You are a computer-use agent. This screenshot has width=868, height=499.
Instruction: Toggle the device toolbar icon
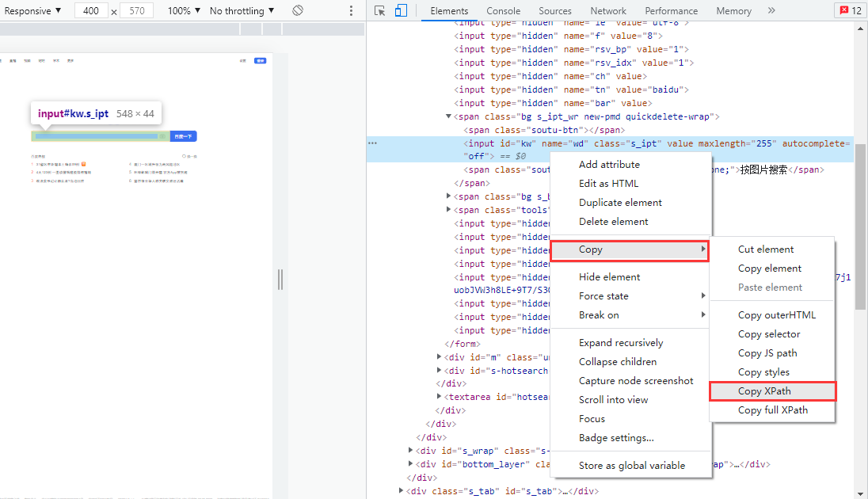pyautogui.click(x=401, y=10)
